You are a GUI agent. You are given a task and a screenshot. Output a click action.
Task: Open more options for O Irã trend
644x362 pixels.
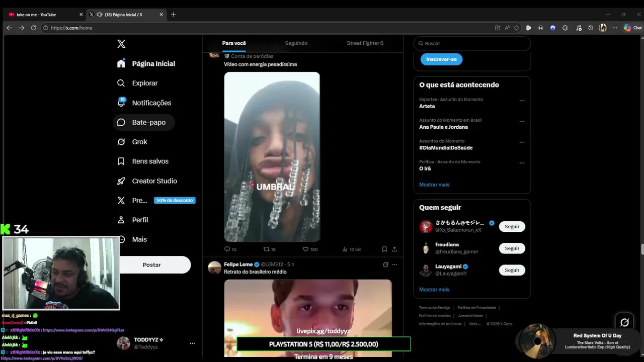pyautogui.click(x=522, y=163)
